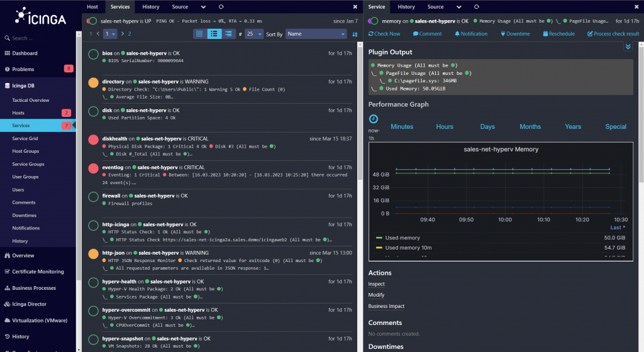Open the Sort By Name dropdown
Viewport: 644px width, 352px height.
[x=316, y=34]
